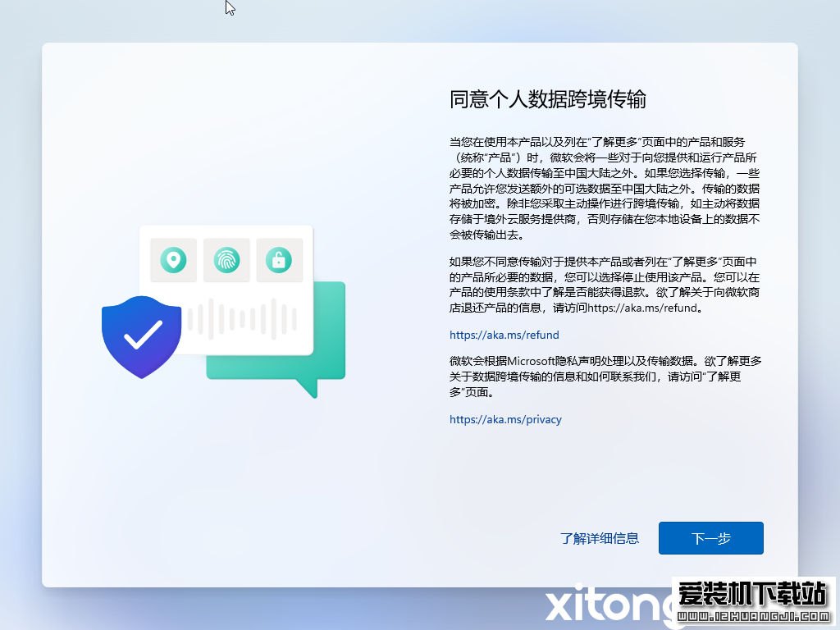Click the 下一步 button

pyautogui.click(x=711, y=538)
